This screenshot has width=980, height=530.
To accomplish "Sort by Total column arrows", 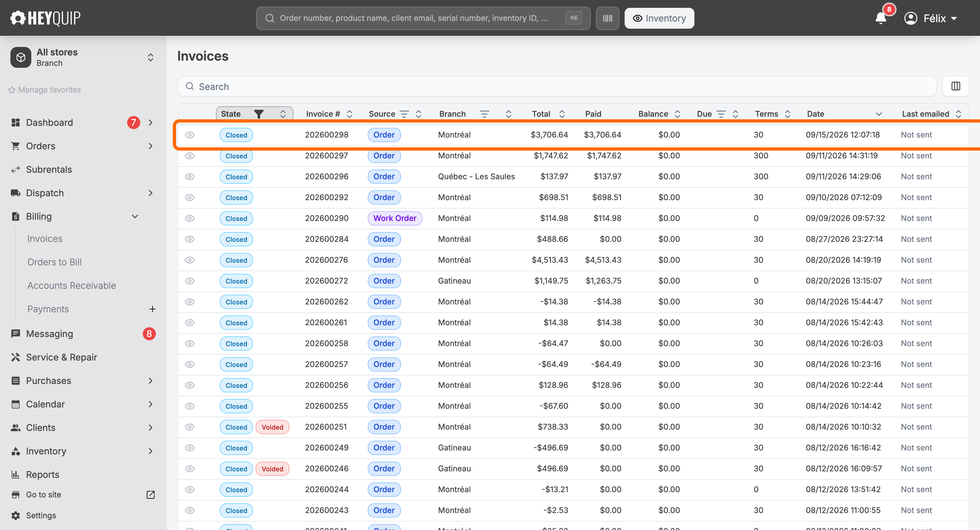I will coord(562,114).
